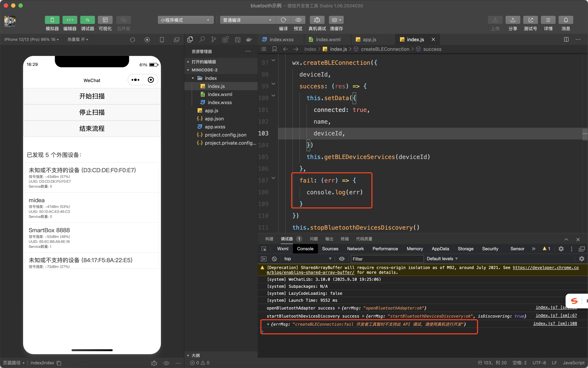588x368 pixels.
Task: Switch to the app.js editor tab
Action: click(x=369, y=39)
